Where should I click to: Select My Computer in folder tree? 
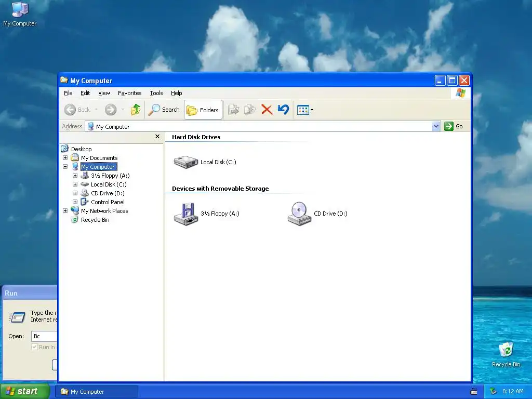pyautogui.click(x=98, y=167)
